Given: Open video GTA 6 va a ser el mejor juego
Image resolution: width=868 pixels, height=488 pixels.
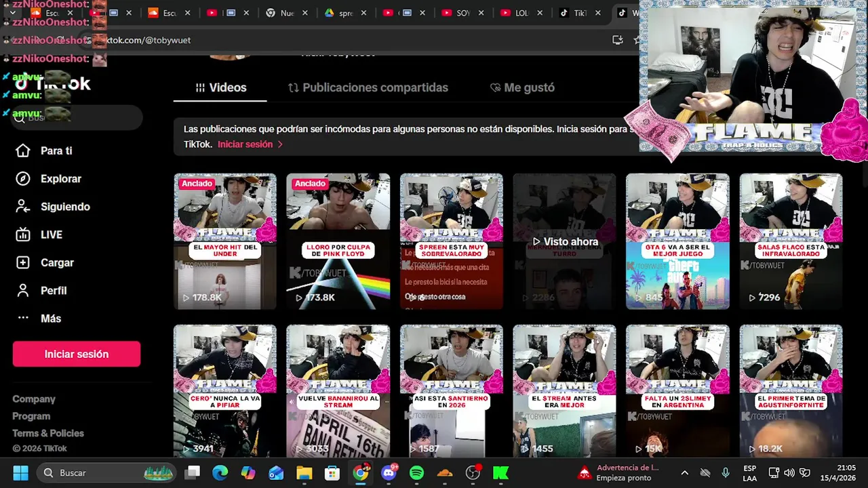Looking at the screenshot, I should (x=678, y=241).
